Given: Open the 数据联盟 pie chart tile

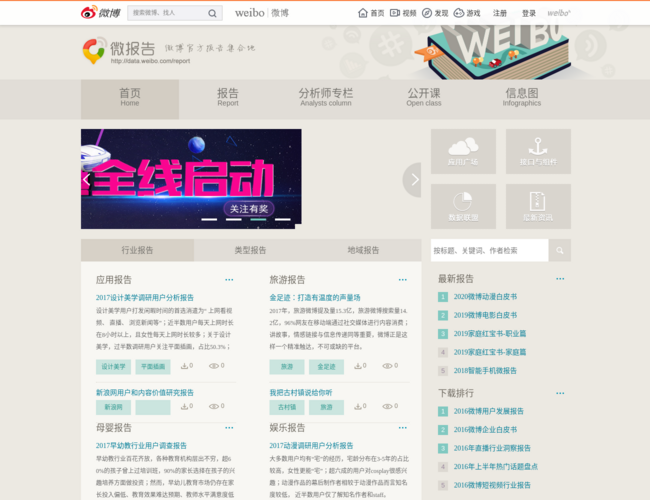Looking at the screenshot, I should pos(463,206).
